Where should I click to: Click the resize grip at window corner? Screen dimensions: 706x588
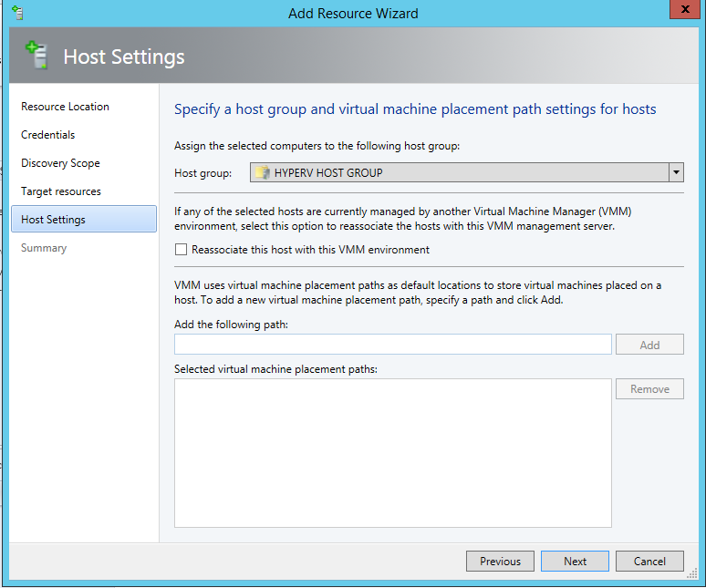coord(692,573)
